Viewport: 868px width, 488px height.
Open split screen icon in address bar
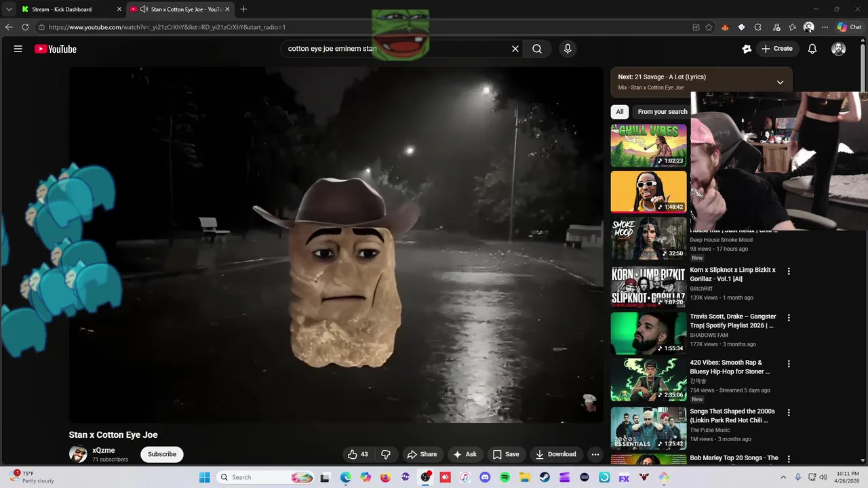696,27
